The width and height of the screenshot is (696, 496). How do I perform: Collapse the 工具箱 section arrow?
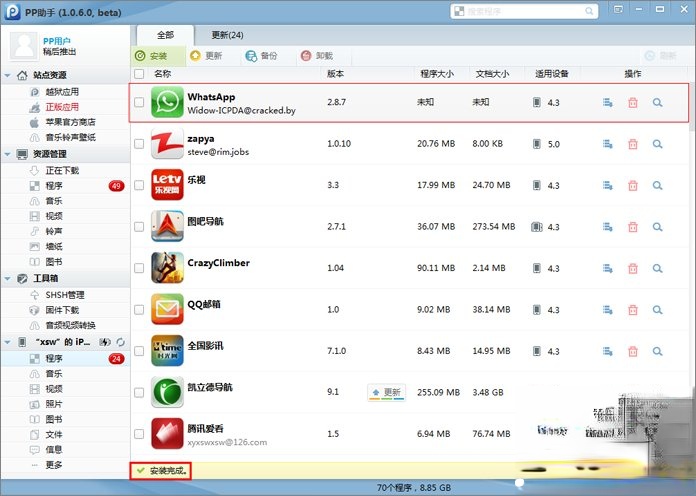point(8,278)
